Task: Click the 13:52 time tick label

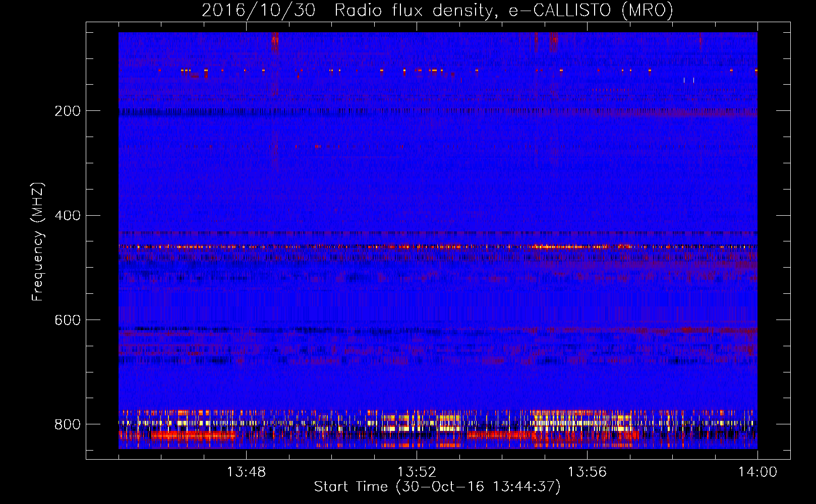Action: (417, 472)
